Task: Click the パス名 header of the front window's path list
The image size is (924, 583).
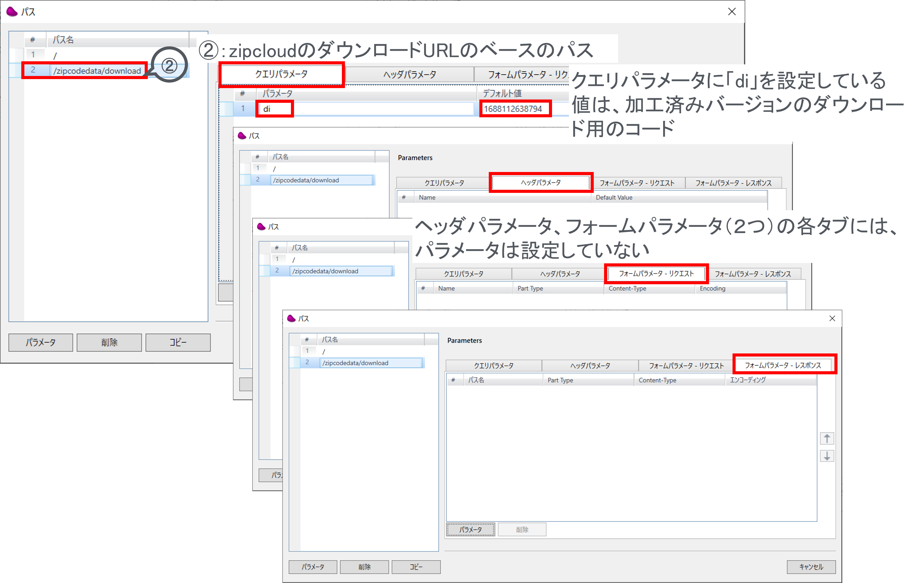Action: tap(371, 339)
